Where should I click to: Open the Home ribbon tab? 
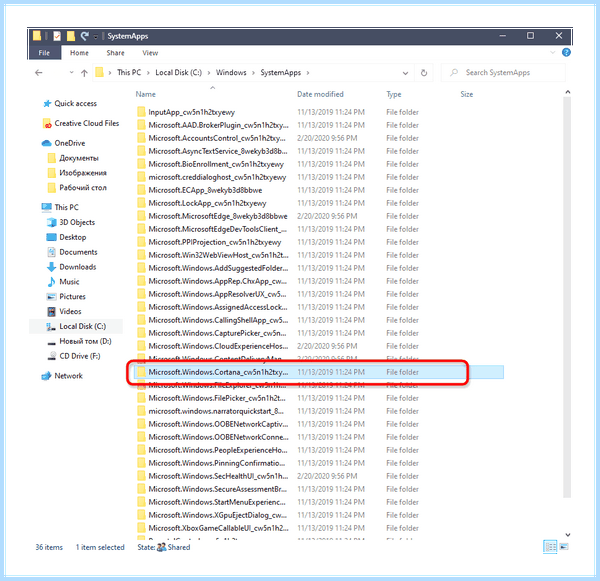pos(79,53)
